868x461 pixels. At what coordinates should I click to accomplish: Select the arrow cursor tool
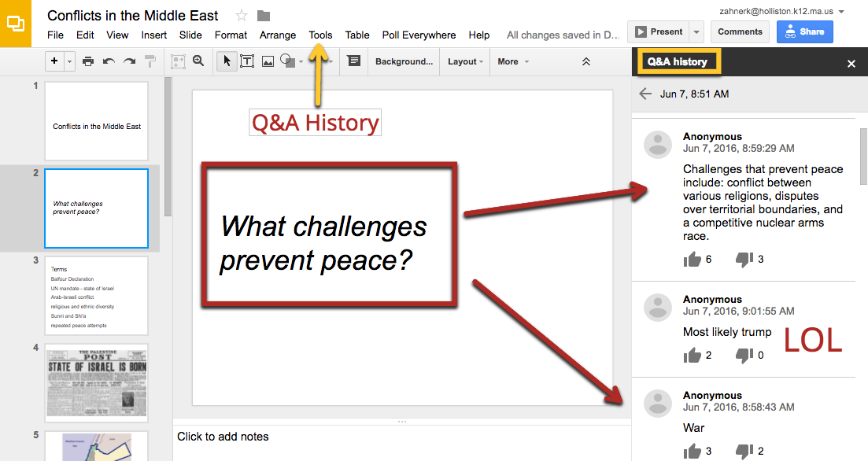(227, 61)
